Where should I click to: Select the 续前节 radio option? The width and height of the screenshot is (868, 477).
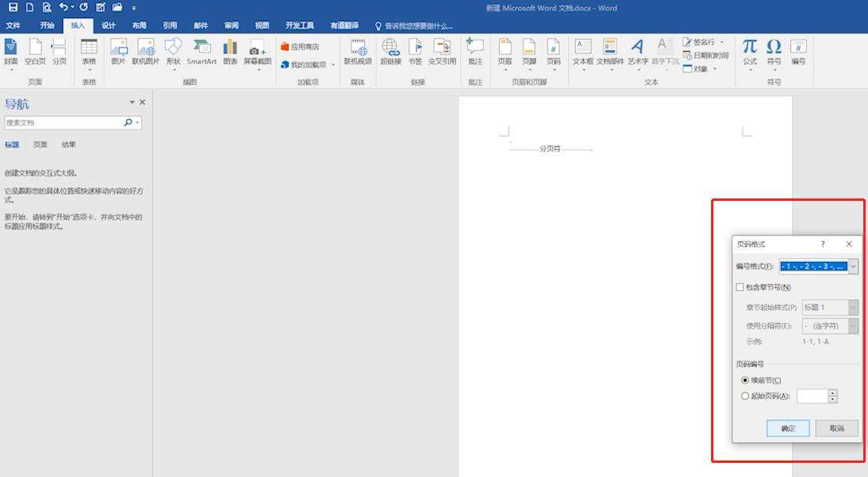click(x=745, y=381)
